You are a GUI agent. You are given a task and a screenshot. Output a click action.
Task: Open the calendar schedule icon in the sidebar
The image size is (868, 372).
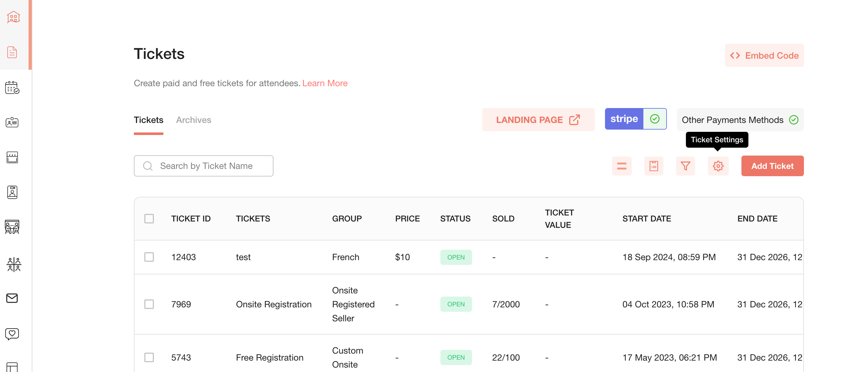(x=12, y=87)
